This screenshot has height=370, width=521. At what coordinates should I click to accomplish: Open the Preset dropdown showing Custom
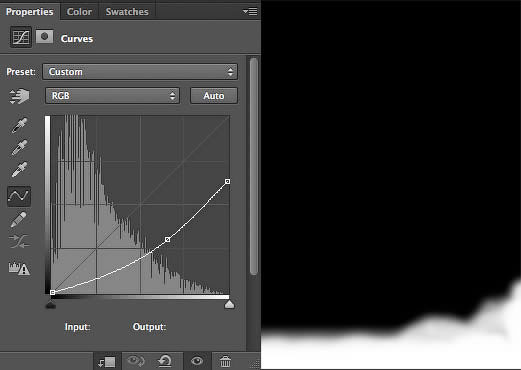(x=140, y=72)
